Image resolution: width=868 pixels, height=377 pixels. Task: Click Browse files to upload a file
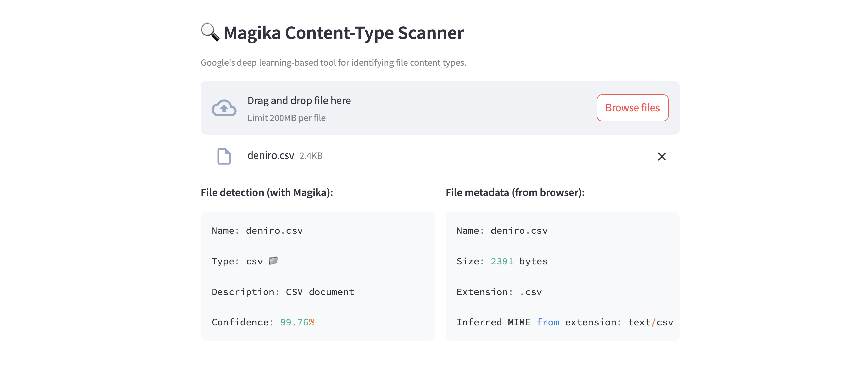point(632,108)
